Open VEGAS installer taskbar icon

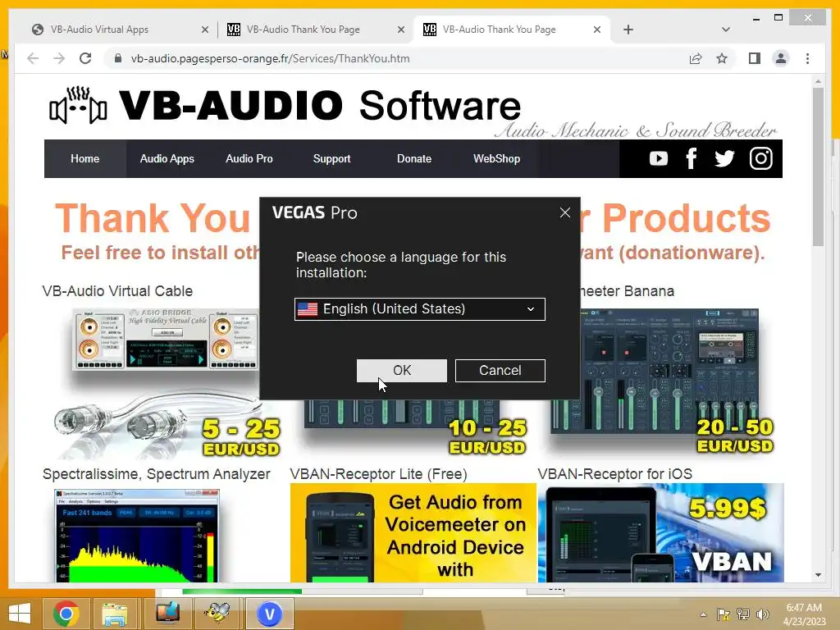pos(269,614)
